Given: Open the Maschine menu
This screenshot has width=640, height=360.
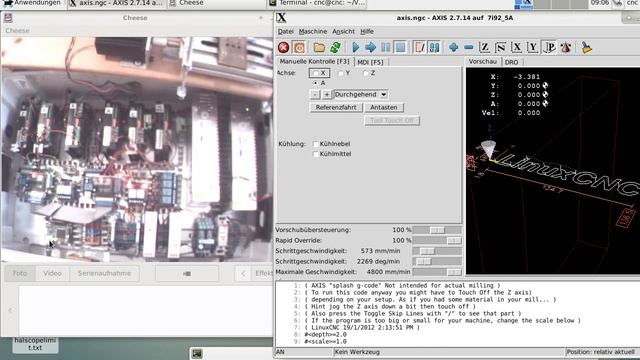Looking at the screenshot, I should click(313, 31).
